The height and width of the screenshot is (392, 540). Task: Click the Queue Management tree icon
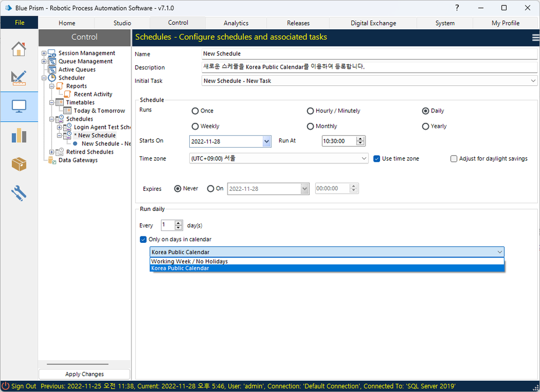tap(52, 61)
